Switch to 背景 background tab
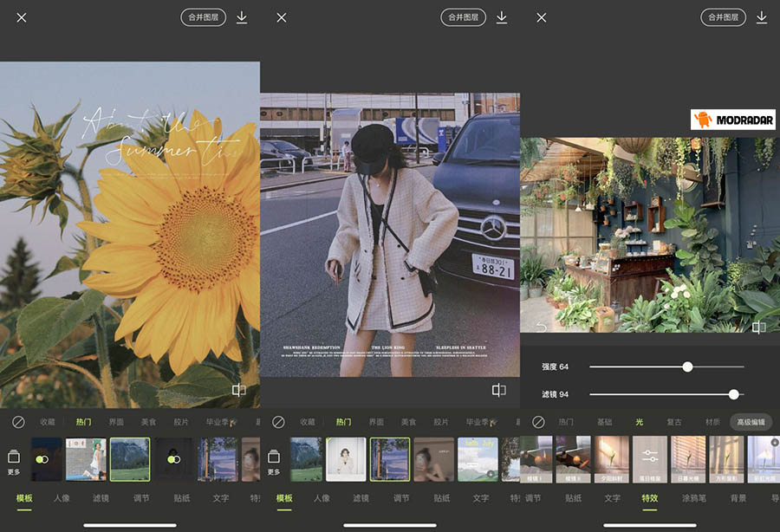This screenshot has height=532, width=780. click(738, 497)
